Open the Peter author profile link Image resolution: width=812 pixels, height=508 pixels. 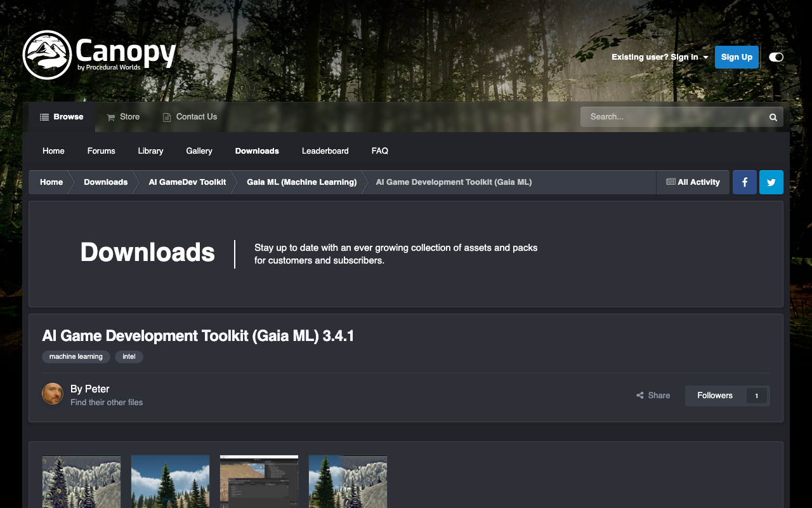pos(97,389)
